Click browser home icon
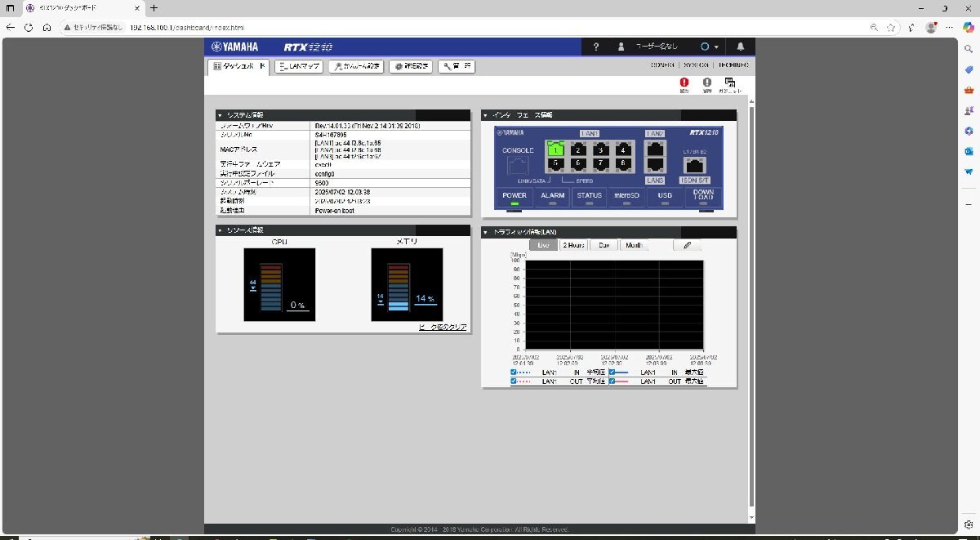Viewport: 980px width, 540px height. click(x=47, y=27)
